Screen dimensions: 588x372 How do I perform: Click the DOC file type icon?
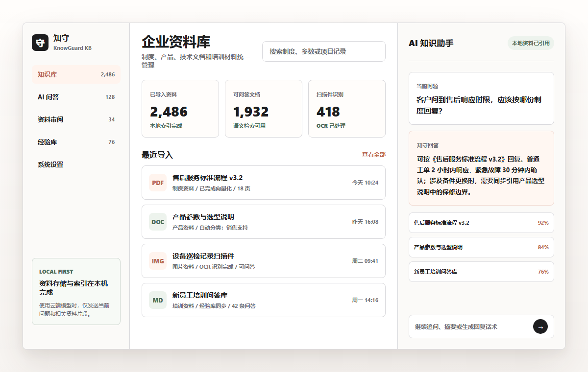click(x=158, y=222)
